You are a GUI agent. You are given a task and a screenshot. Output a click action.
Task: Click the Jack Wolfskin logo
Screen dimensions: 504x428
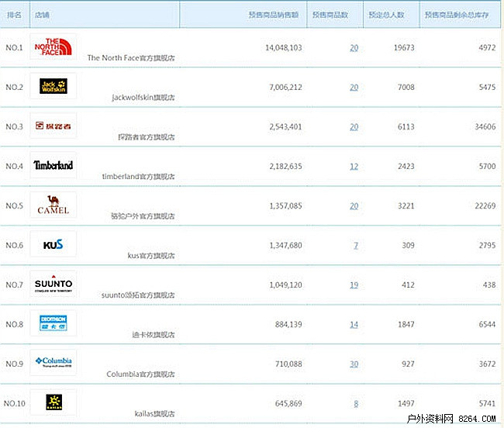coord(54,86)
